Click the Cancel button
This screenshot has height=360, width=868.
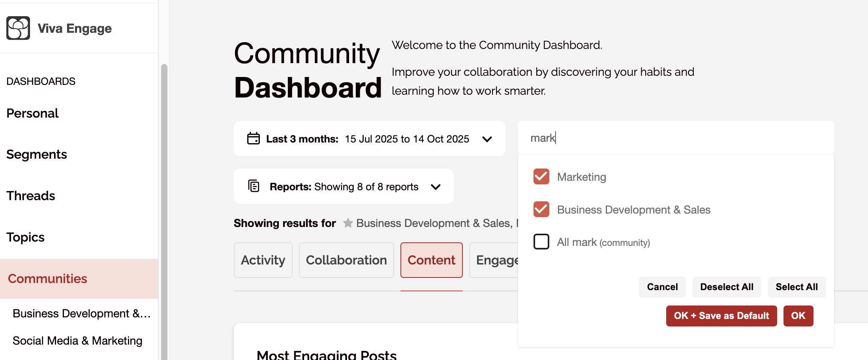coord(662,287)
